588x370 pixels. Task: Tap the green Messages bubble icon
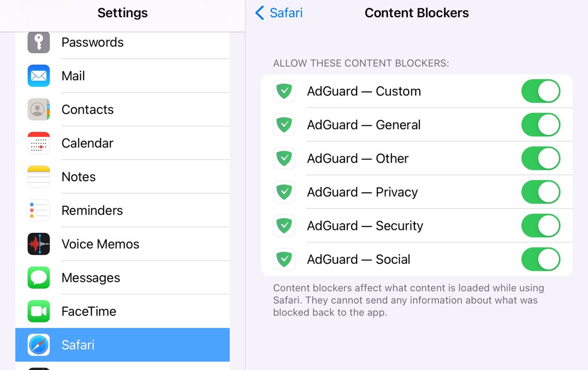(x=39, y=278)
